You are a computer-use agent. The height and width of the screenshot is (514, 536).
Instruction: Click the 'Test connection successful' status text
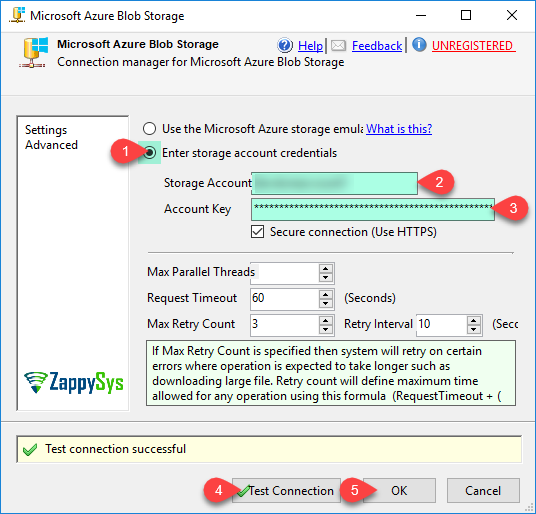[x=116, y=449]
